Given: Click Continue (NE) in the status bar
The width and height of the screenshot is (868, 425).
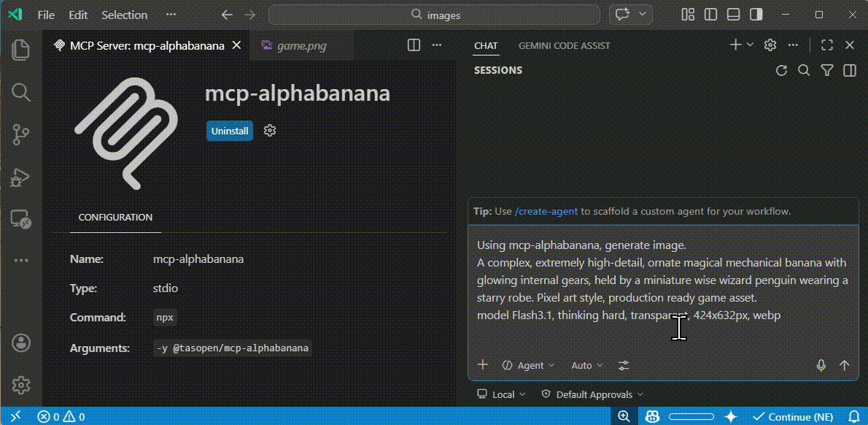Looking at the screenshot, I should (794, 416).
